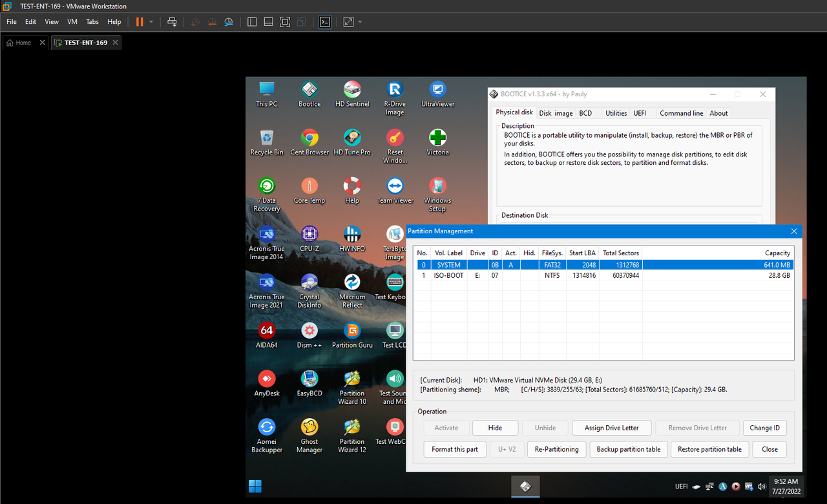Switch to the Home tab

coord(23,43)
